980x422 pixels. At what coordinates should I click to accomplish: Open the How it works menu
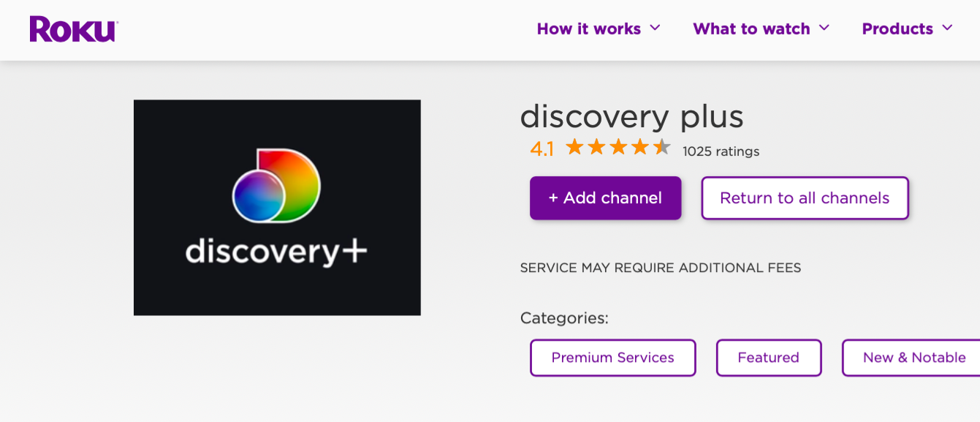click(x=588, y=29)
